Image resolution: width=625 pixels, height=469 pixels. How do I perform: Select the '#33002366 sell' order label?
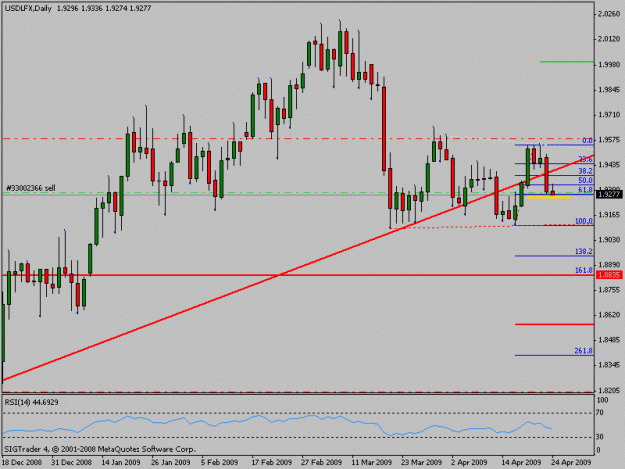click(31, 188)
